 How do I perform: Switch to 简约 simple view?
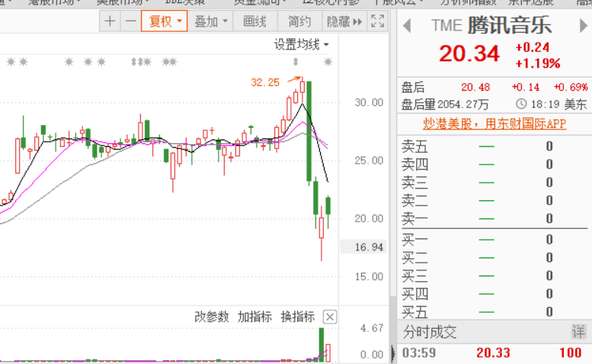tap(299, 21)
